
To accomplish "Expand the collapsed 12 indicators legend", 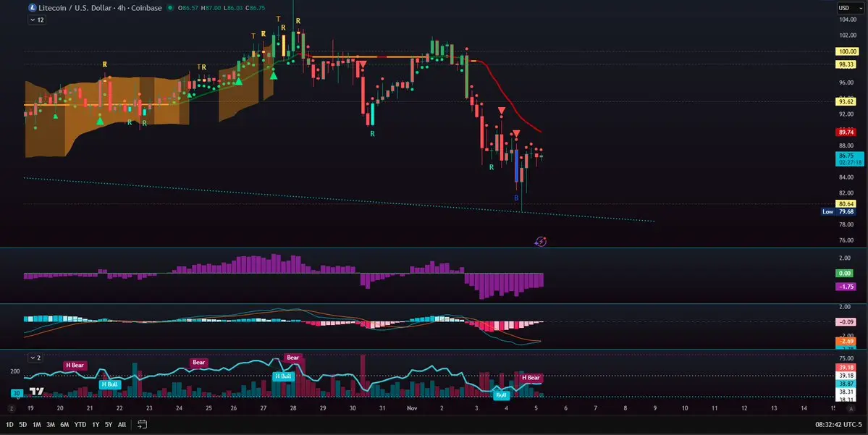I will coord(37,20).
